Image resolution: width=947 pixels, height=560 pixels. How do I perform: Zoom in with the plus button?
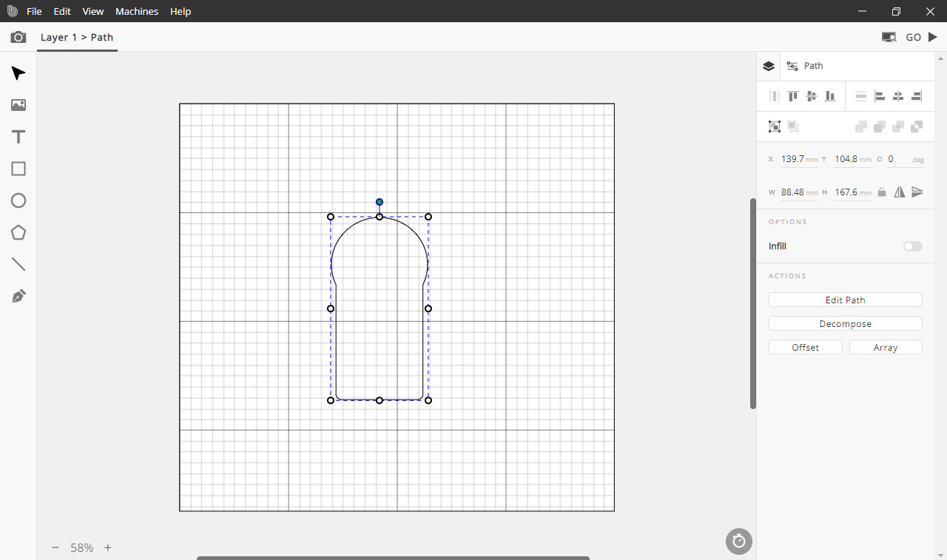click(x=108, y=547)
